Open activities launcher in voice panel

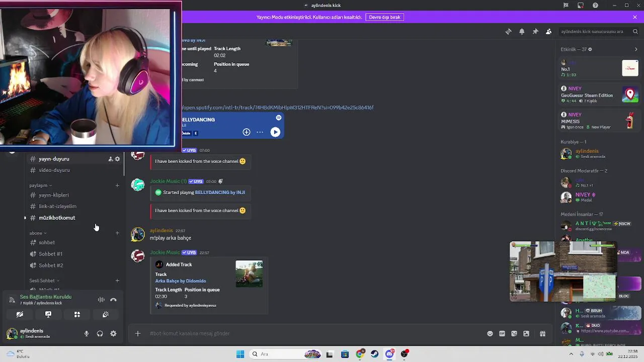(x=77, y=314)
